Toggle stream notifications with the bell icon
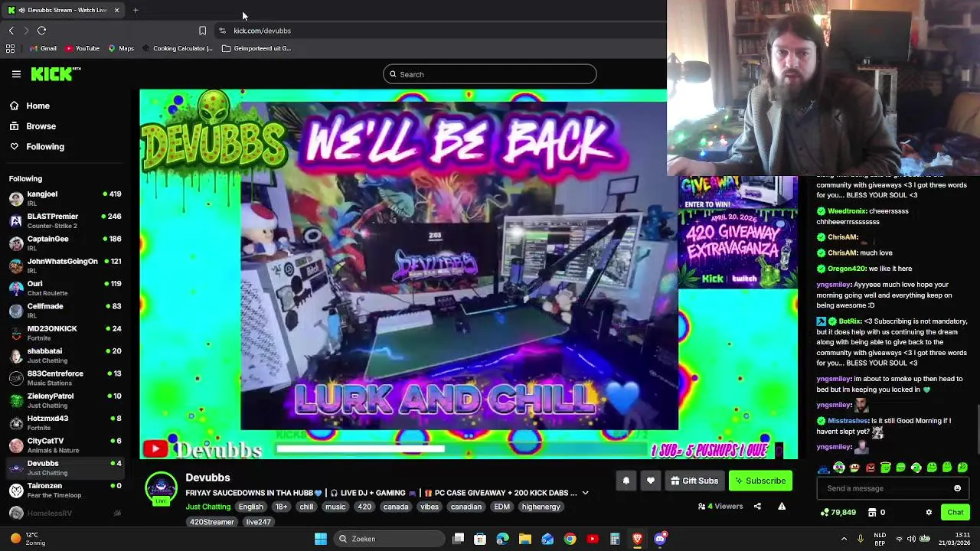 (626, 481)
